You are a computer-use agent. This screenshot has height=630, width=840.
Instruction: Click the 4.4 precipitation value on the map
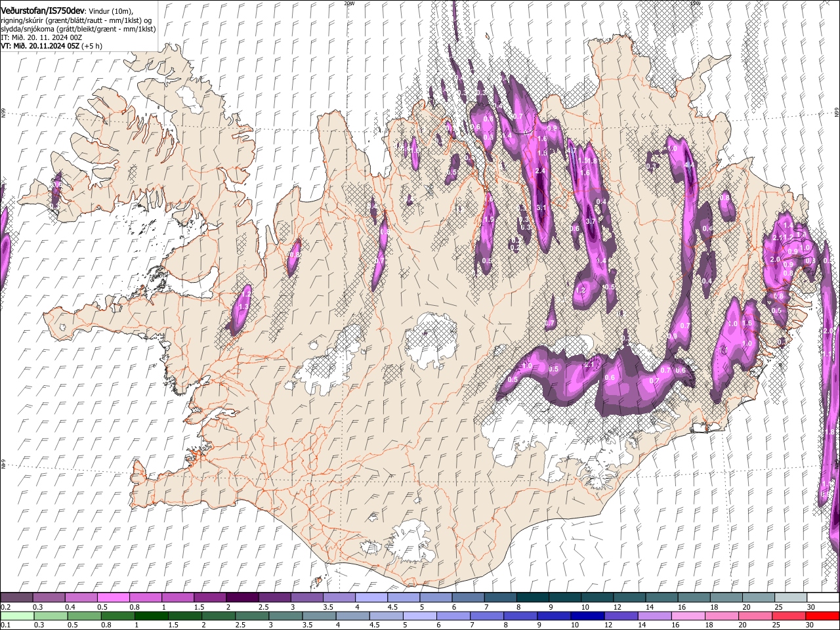coord(689,165)
